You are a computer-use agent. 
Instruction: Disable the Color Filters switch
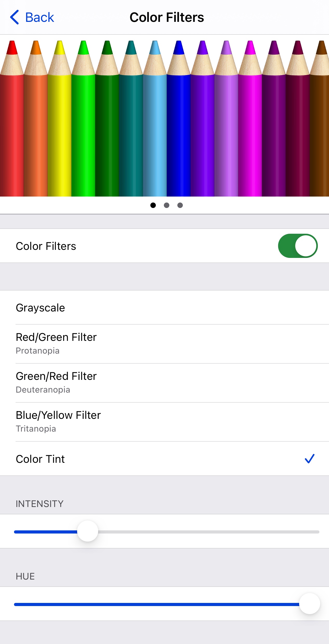pyautogui.click(x=298, y=246)
